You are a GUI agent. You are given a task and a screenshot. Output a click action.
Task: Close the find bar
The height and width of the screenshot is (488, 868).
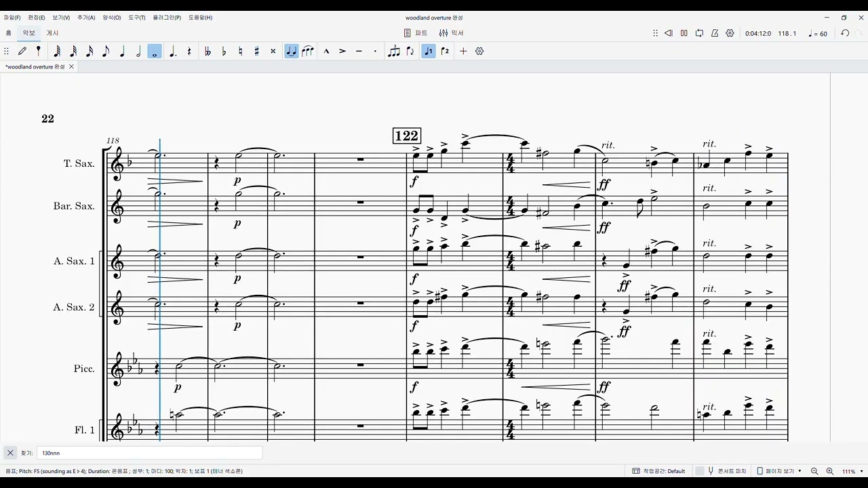tap(10, 453)
